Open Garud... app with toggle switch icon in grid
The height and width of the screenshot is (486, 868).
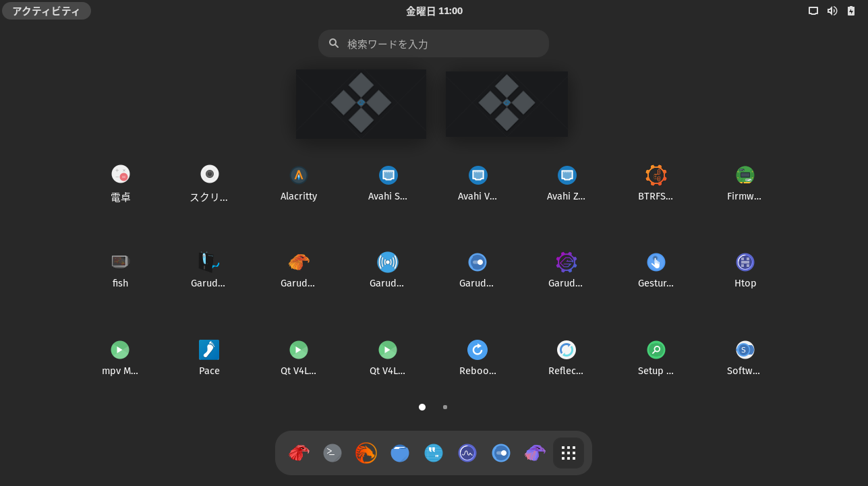click(x=478, y=270)
